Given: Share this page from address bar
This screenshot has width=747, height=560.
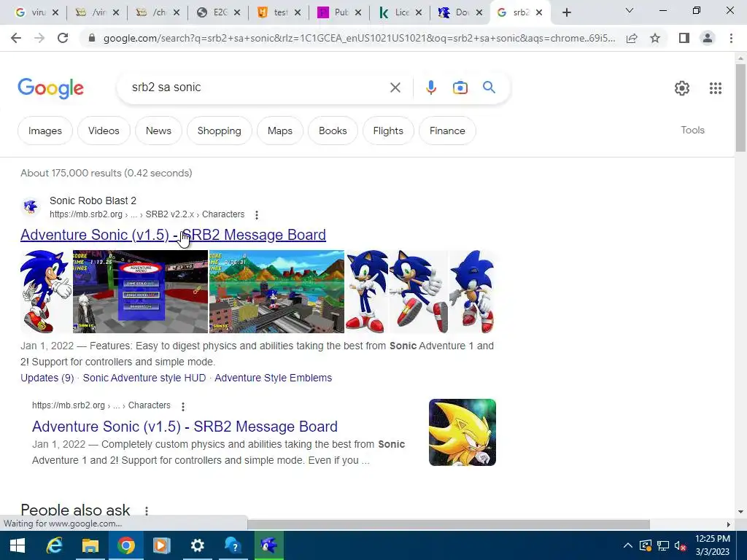Looking at the screenshot, I should (632, 38).
